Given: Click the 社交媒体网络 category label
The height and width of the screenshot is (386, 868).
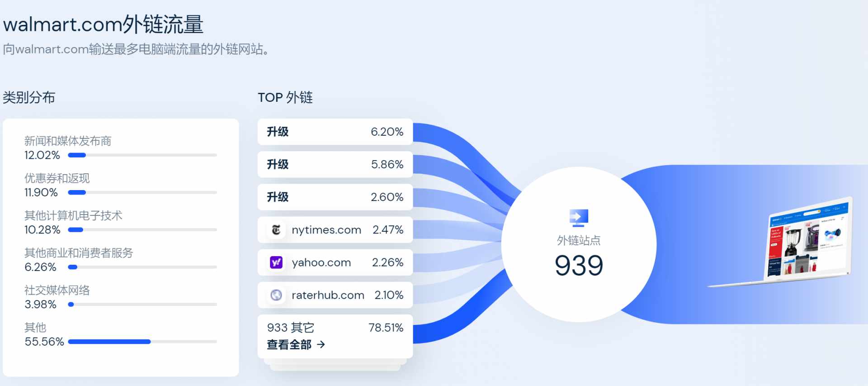Looking at the screenshot, I should [57, 290].
